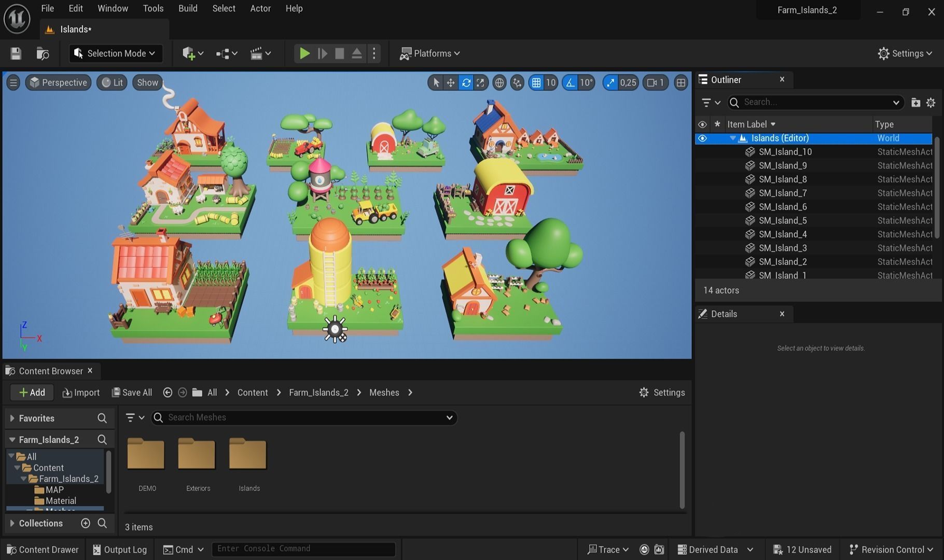
Task: Open the Actor menu
Action: [x=260, y=8]
